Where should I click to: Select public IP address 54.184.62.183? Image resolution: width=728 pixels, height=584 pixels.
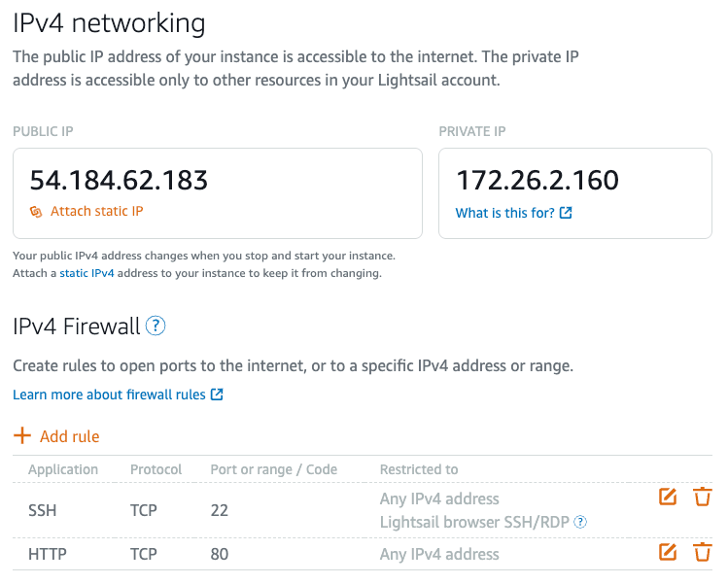point(119,180)
